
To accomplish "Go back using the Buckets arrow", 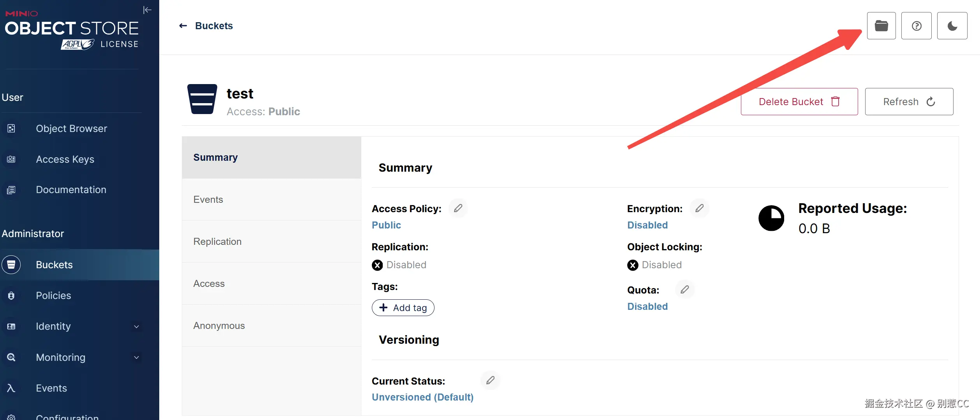I will 183,26.
